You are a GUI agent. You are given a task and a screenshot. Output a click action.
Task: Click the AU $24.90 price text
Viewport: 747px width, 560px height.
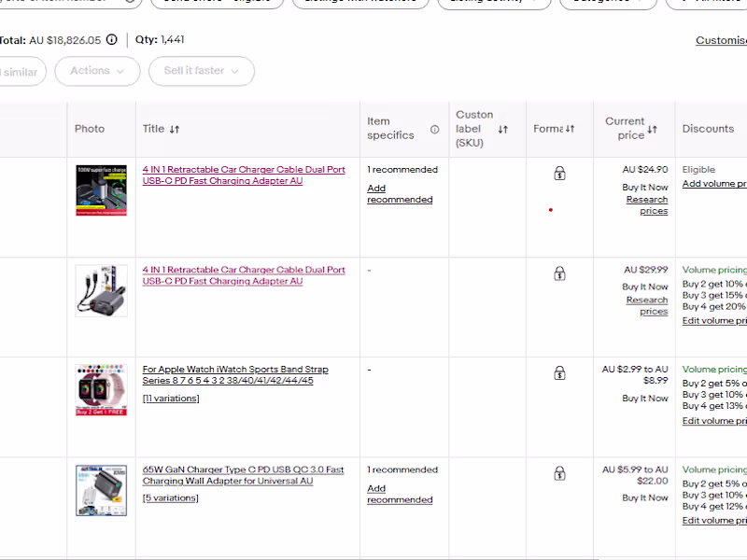[645, 170]
